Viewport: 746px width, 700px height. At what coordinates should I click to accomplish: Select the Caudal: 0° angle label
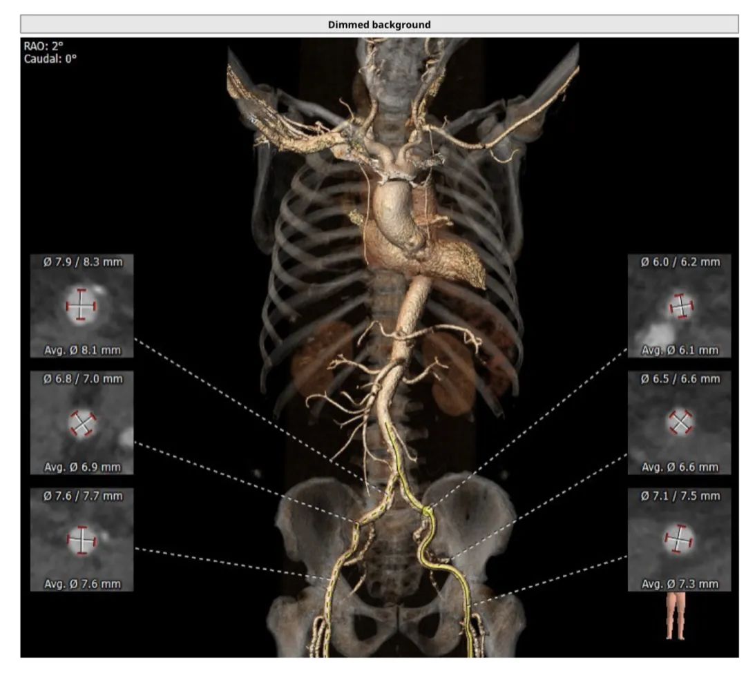click(x=50, y=59)
